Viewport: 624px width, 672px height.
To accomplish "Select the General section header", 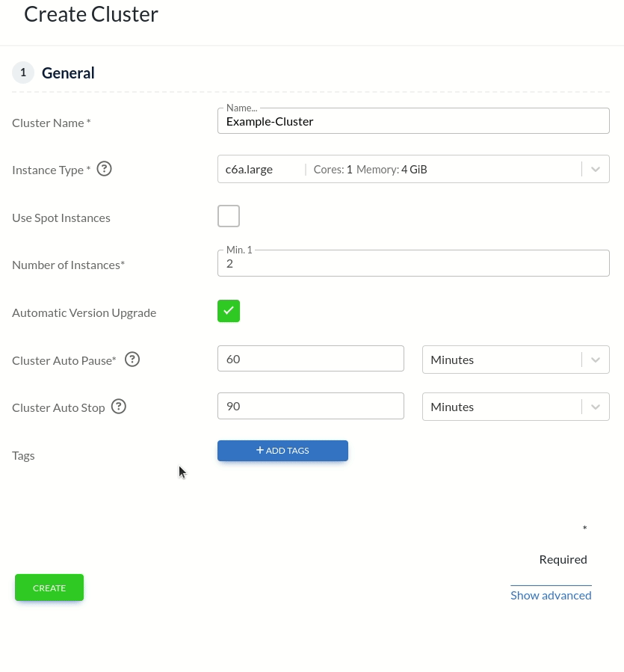I will [68, 73].
